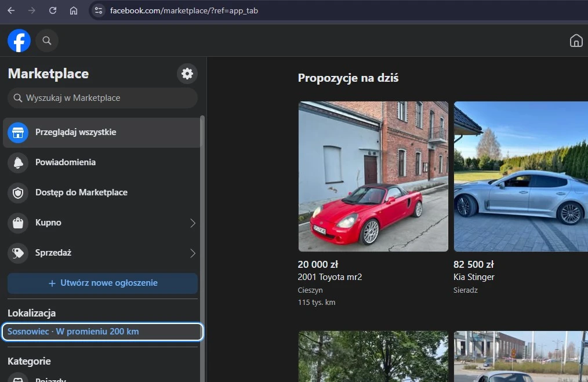The width and height of the screenshot is (588, 382).
Task: Click the Propozycje na dziś heading
Action: tap(348, 78)
